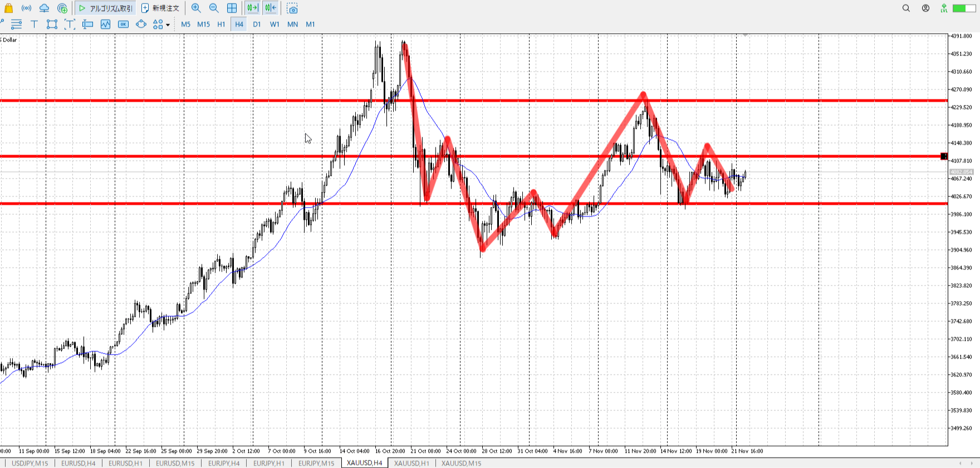Viewport: 980px width, 468px height.
Task: Zoom in on the chart
Action: [x=196, y=8]
